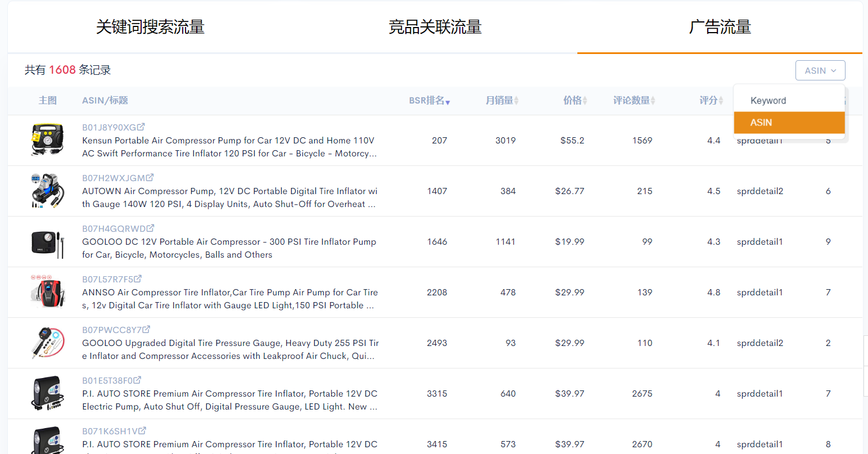Open ASIN link B07H2WXJGM
Image resolution: width=868 pixels, height=454 pixels.
(x=114, y=178)
